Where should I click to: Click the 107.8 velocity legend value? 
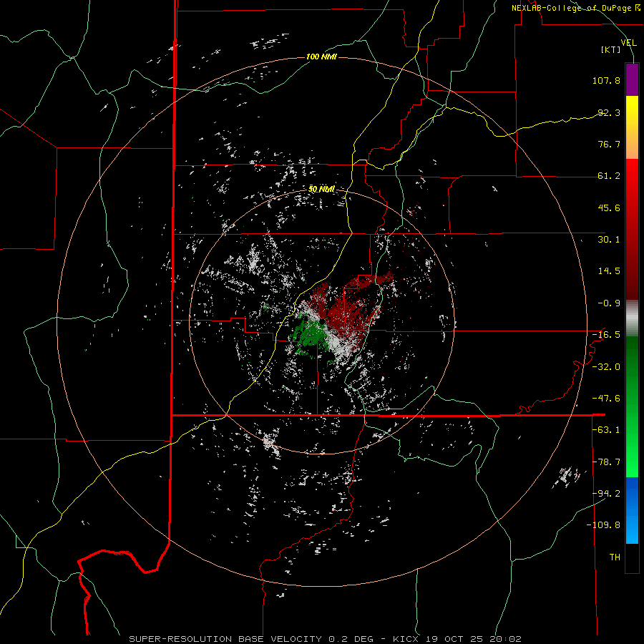coord(606,80)
